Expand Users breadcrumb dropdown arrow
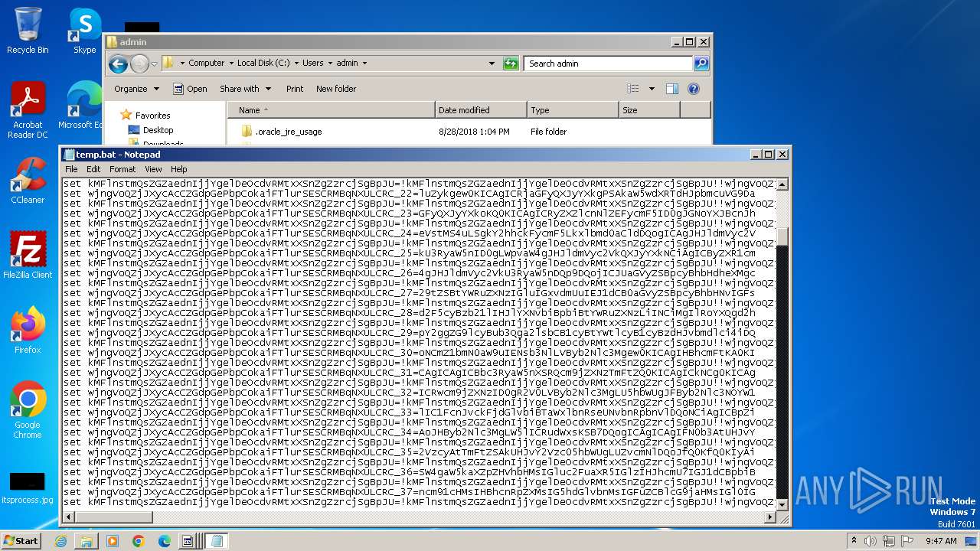 (x=330, y=64)
